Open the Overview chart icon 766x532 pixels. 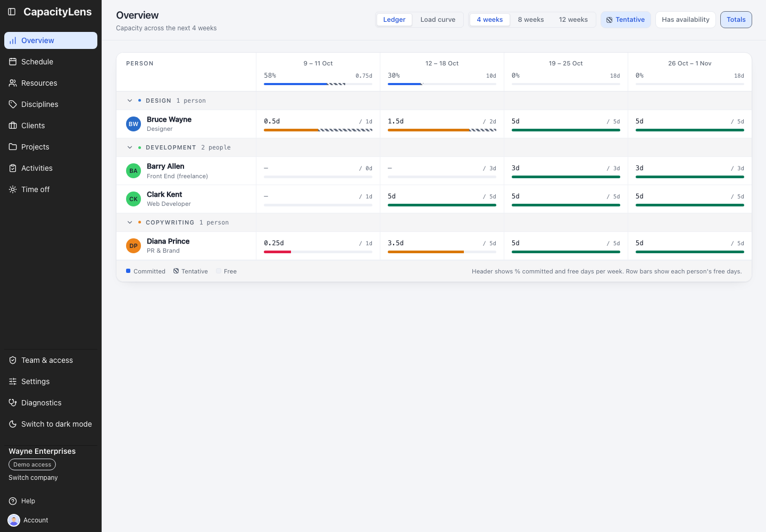pos(13,40)
